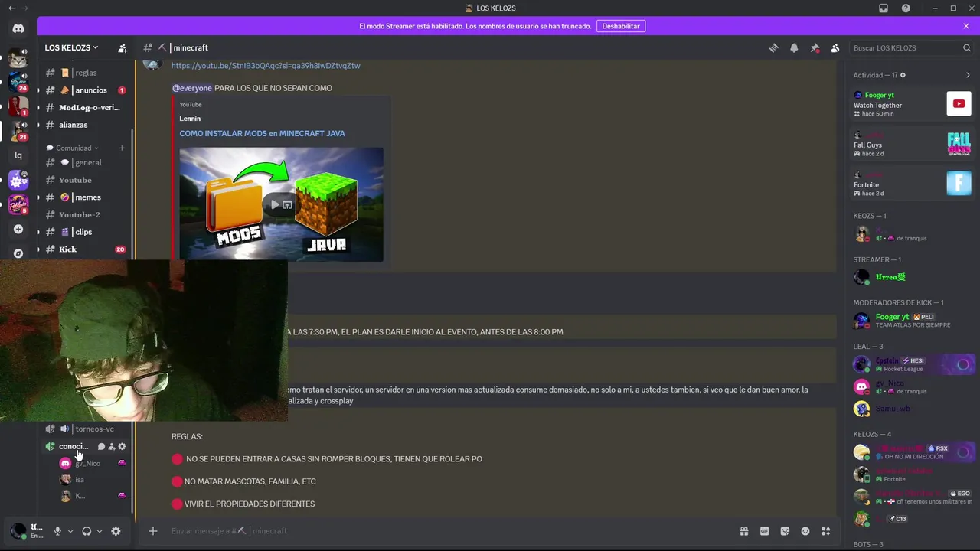Viewport: 980px width, 551px height.
Task: Open the alianzas channel
Action: (x=86, y=125)
